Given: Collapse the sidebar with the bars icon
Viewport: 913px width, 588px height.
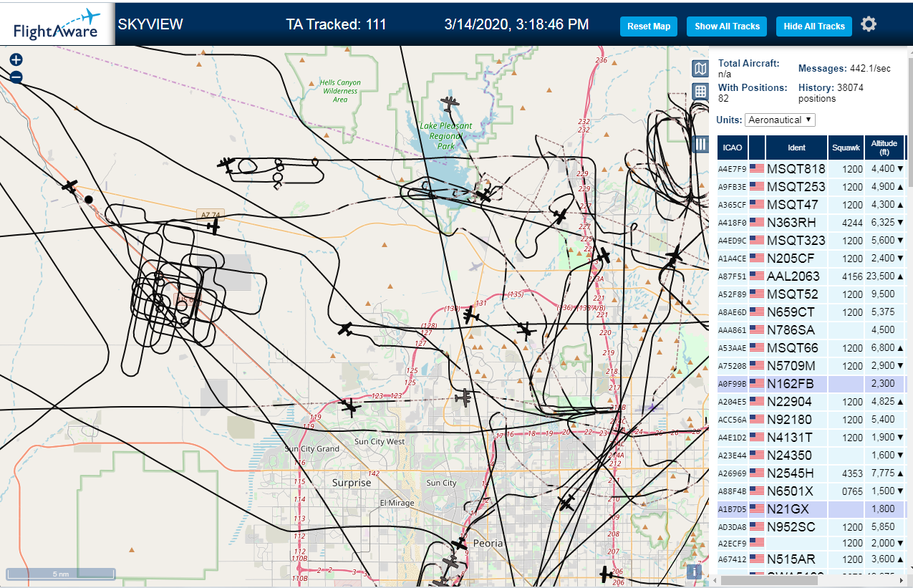Looking at the screenshot, I should 700,144.
